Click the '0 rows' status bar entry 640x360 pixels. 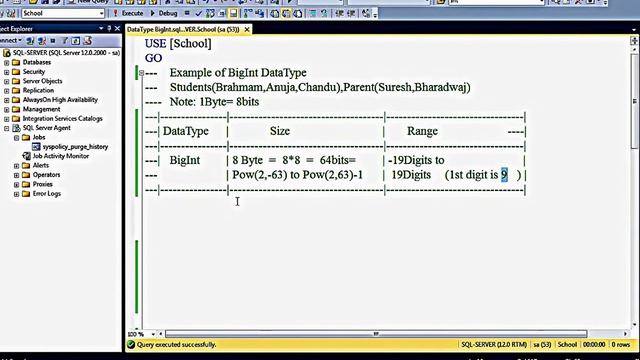pos(620,345)
